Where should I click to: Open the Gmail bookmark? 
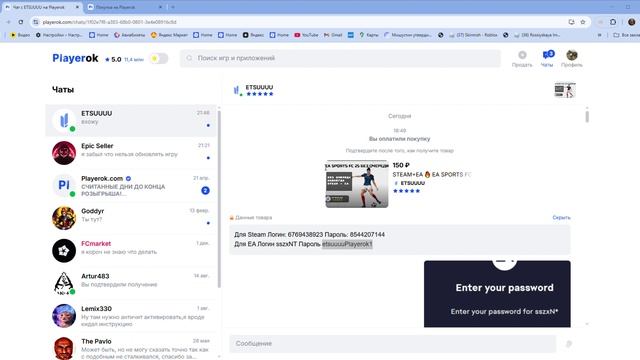tap(333, 35)
